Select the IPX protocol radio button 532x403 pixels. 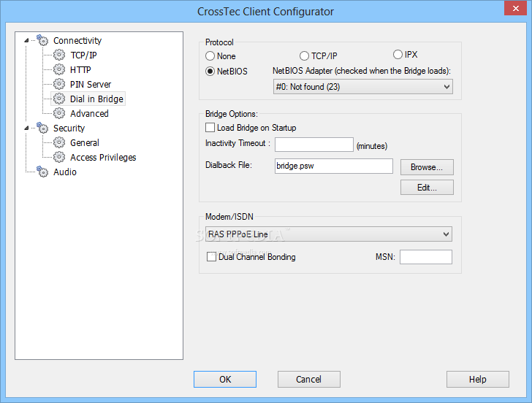click(398, 54)
